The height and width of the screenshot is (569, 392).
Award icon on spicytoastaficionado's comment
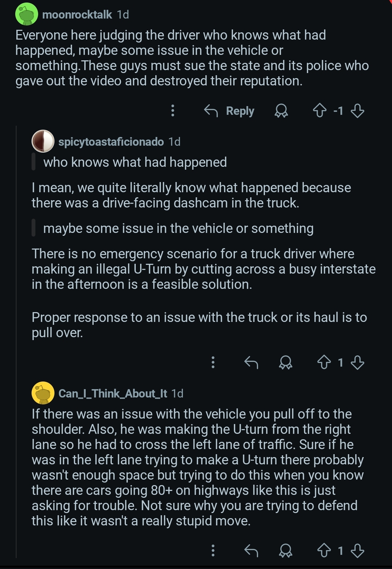click(x=286, y=362)
